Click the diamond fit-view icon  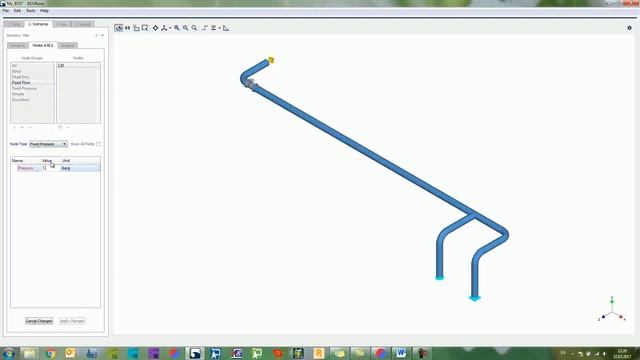(155, 28)
